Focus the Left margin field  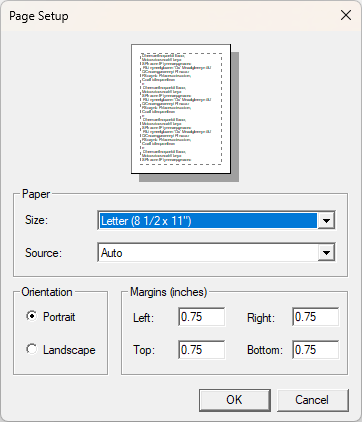click(201, 317)
